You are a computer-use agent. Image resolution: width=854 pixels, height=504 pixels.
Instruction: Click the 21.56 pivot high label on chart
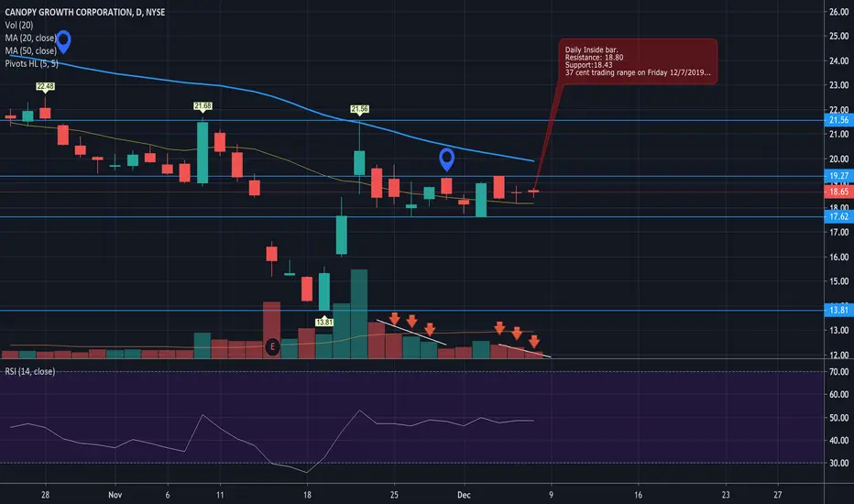coord(359,109)
